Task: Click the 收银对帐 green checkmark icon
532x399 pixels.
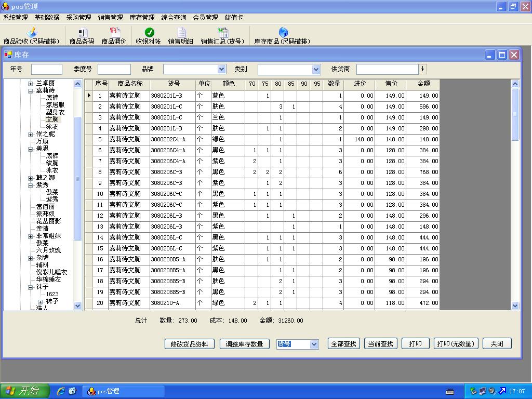Action: [149, 33]
